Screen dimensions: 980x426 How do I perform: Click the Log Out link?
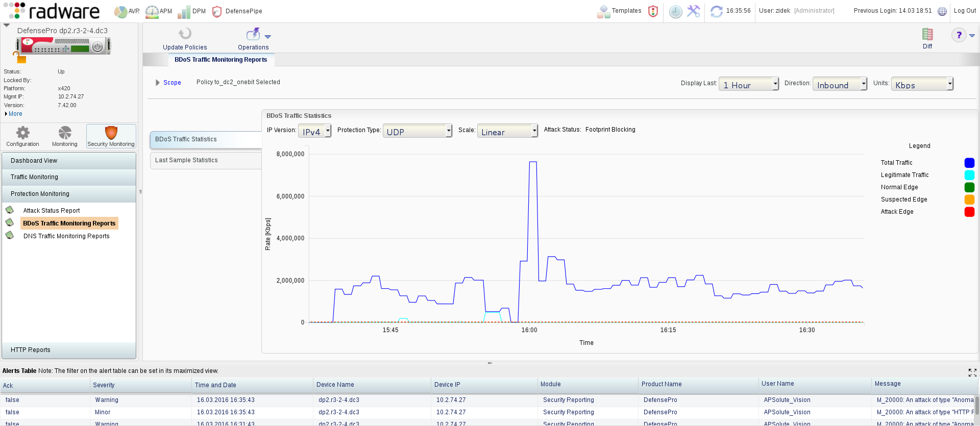(965, 11)
